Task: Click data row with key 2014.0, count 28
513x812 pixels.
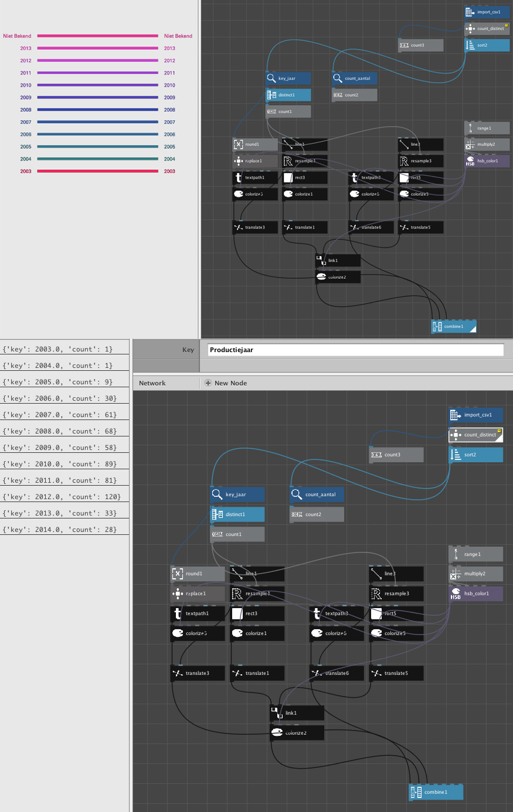Action: click(x=64, y=530)
